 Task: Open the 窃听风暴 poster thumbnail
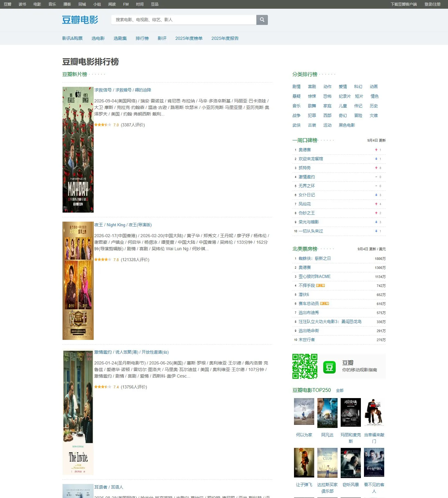click(351, 463)
